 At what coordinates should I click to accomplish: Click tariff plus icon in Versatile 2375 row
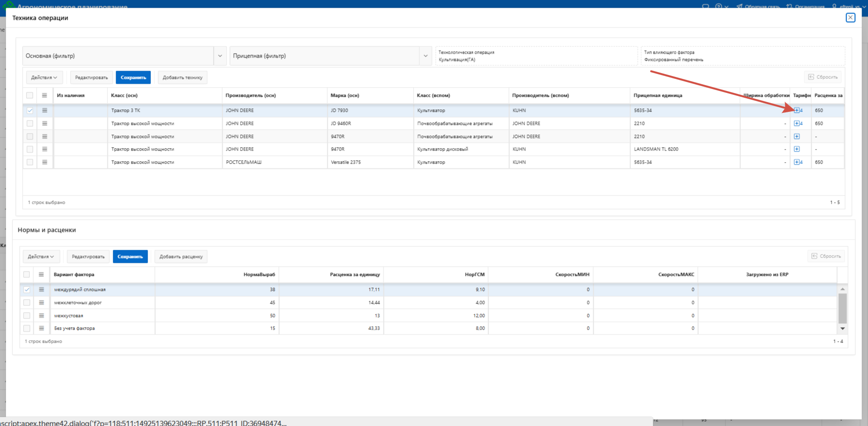[797, 162]
